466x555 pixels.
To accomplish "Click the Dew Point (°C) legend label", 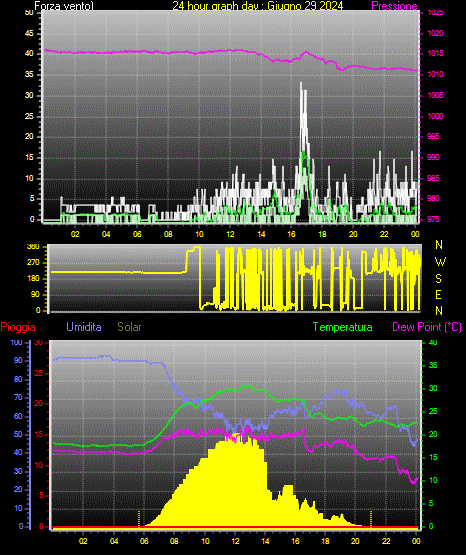I will pyautogui.click(x=427, y=327).
